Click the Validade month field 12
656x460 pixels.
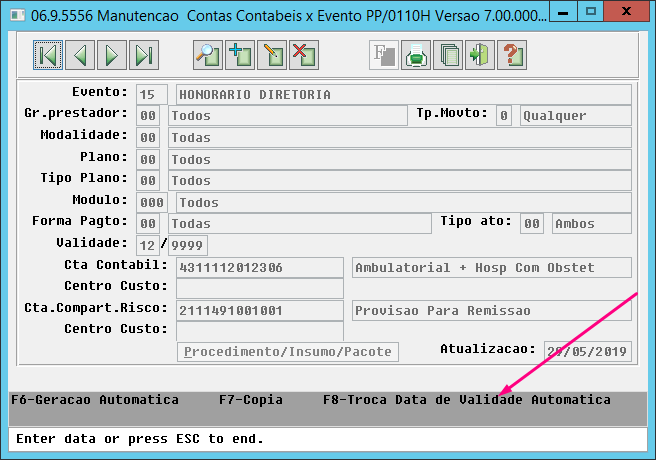coord(148,245)
